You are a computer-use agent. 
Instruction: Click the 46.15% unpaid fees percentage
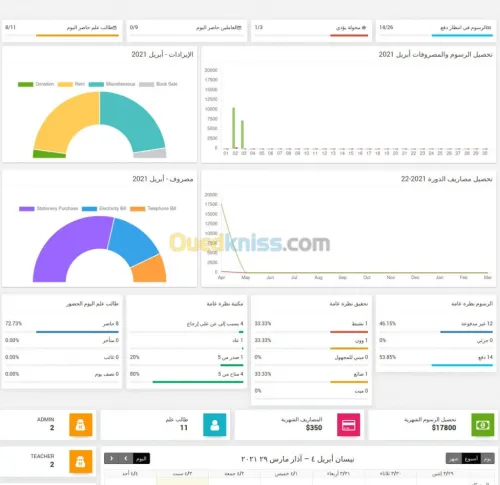(x=388, y=324)
